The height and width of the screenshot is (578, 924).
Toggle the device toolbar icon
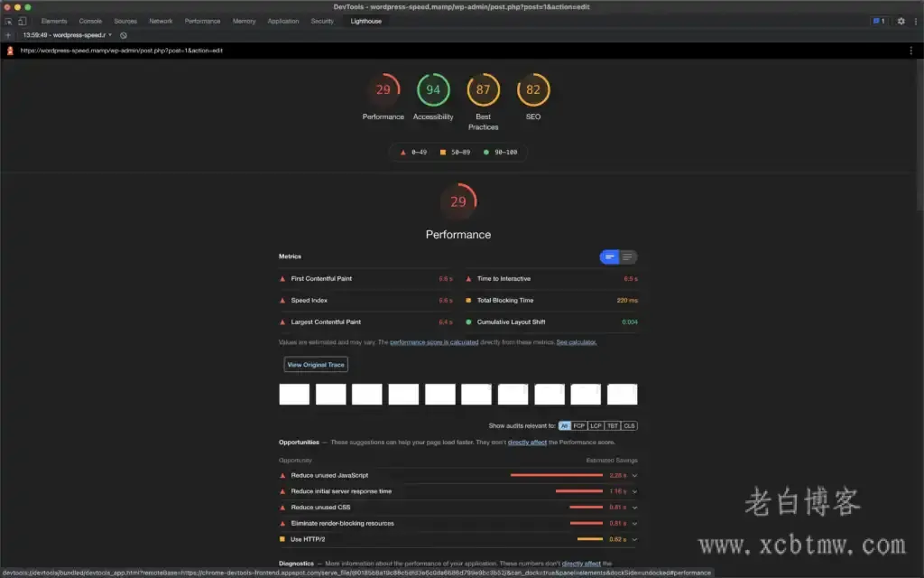(x=22, y=21)
